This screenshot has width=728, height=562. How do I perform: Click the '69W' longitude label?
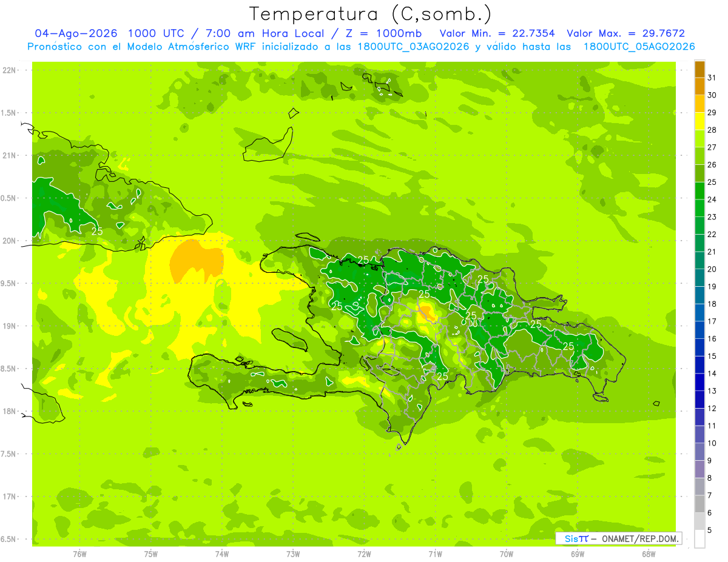578,554
